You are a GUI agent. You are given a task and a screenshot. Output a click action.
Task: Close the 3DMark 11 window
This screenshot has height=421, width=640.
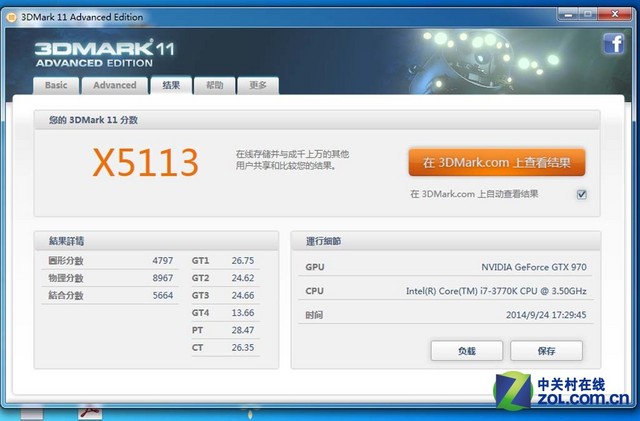click(615, 14)
